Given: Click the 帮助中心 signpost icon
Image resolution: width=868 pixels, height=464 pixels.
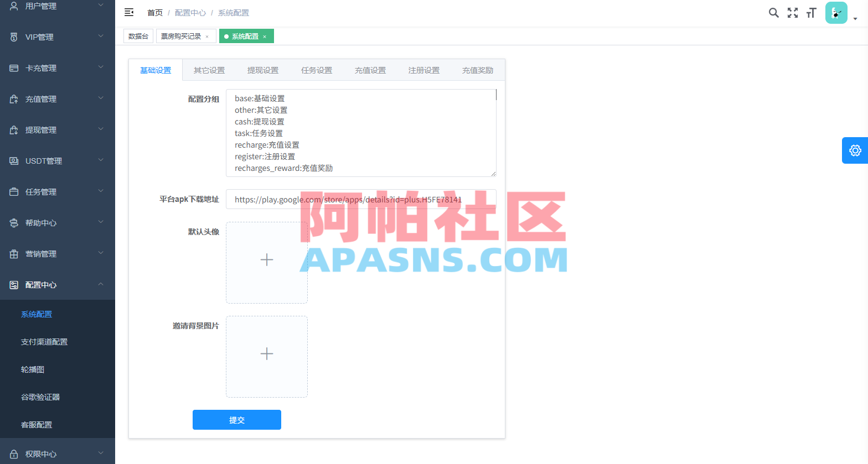Looking at the screenshot, I should (14, 223).
